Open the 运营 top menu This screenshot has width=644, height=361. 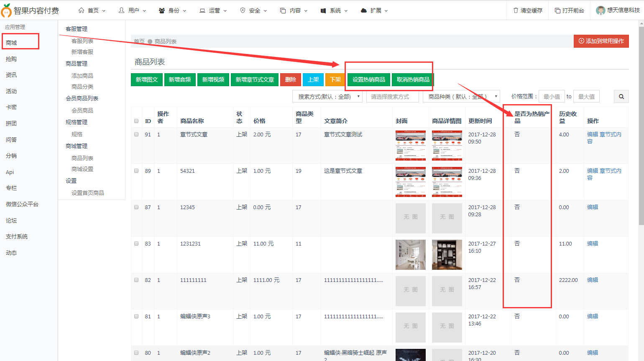[213, 10]
